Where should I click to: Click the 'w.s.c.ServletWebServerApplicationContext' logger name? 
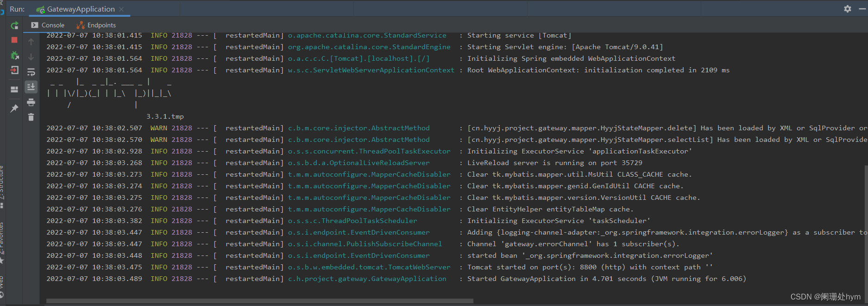371,70
